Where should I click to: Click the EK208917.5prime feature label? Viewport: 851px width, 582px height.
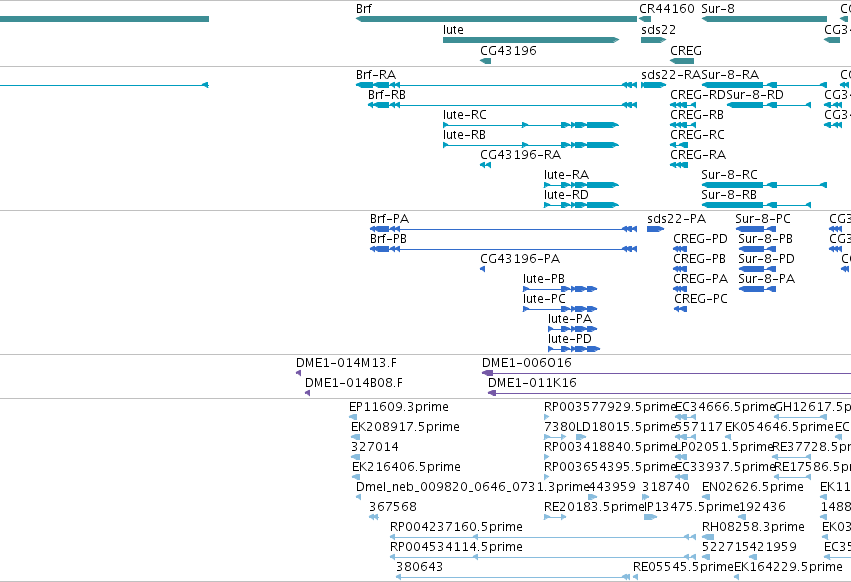tap(405, 427)
